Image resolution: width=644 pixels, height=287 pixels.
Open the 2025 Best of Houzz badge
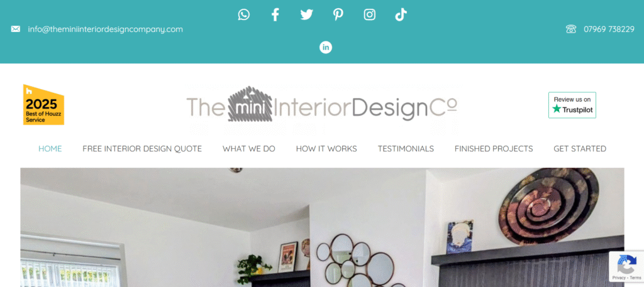[43, 104]
